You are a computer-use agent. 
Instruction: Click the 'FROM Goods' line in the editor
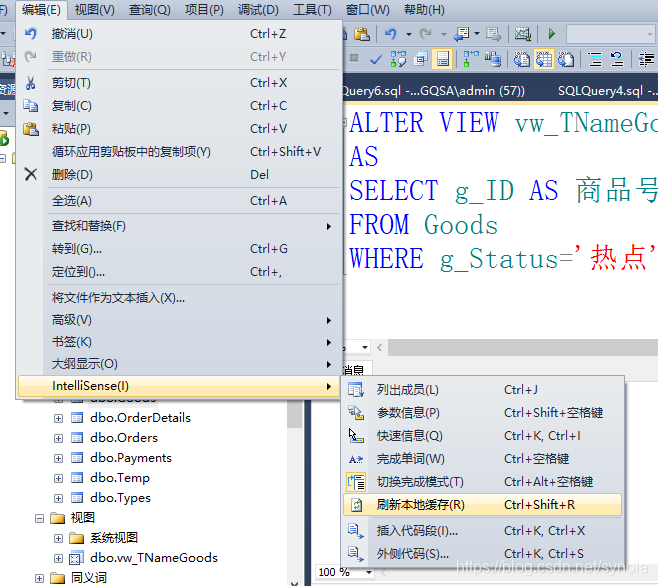tap(423, 225)
